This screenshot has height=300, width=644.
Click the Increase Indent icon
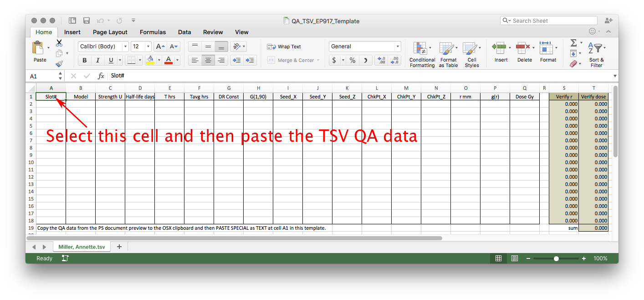250,60
